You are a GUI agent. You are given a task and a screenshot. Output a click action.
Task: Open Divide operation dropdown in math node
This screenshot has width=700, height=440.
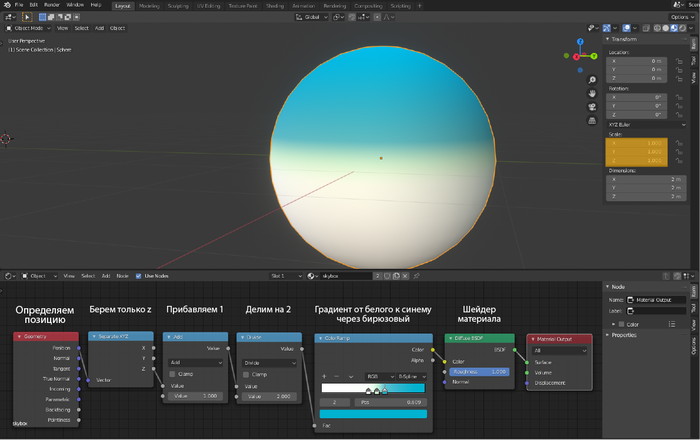[x=269, y=363]
